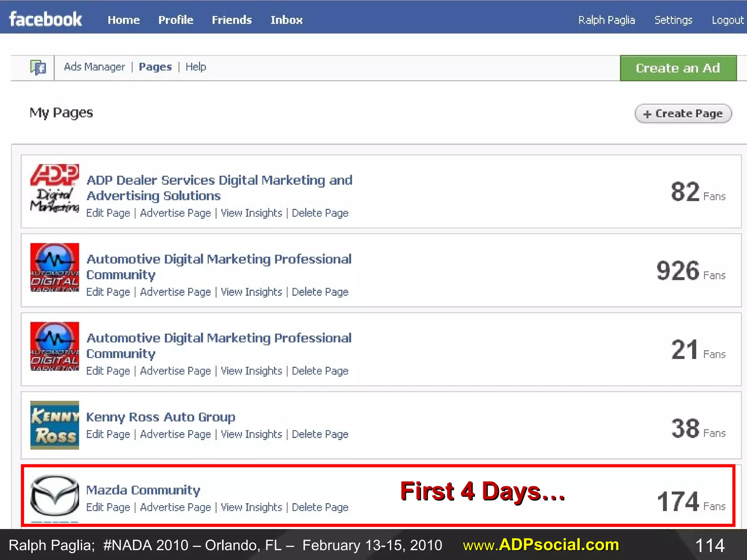Open Settings in the top bar

tap(673, 20)
